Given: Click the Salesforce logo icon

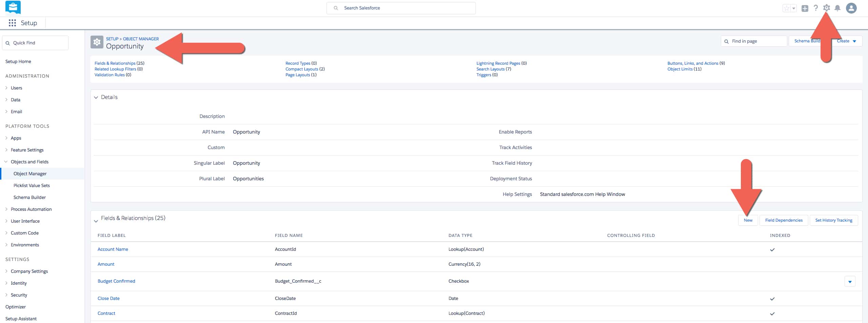Looking at the screenshot, I should (x=13, y=7).
